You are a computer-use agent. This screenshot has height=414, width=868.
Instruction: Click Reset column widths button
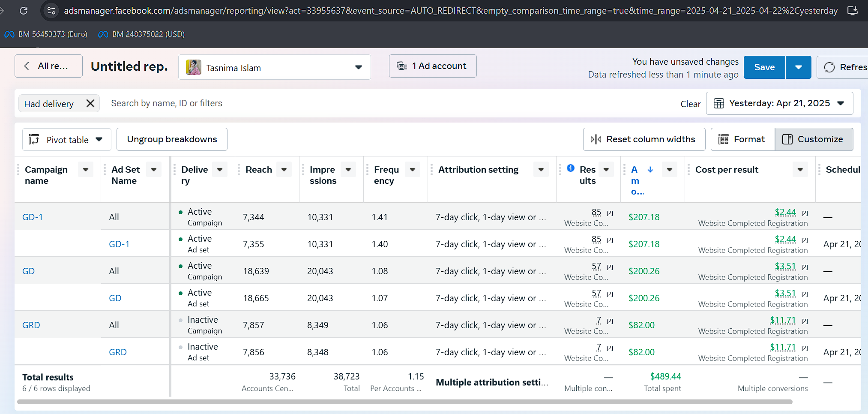[644, 139]
